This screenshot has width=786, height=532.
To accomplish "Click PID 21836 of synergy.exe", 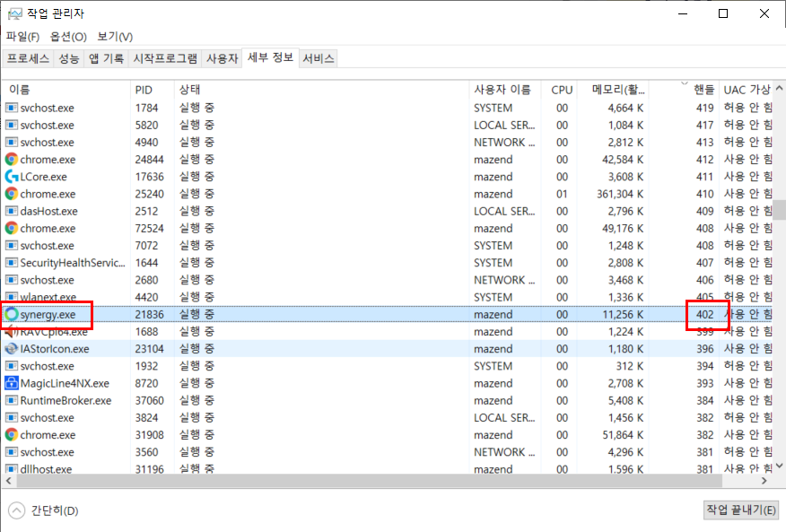I will (149, 314).
